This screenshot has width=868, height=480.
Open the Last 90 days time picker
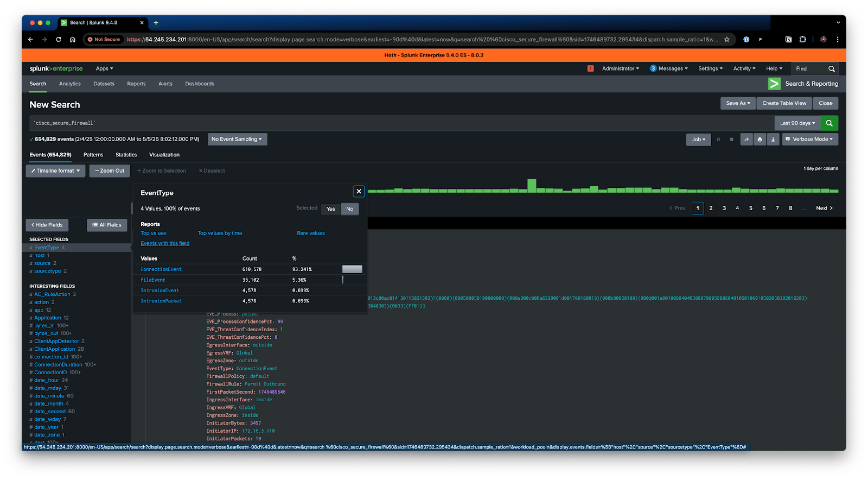(797, 123)
